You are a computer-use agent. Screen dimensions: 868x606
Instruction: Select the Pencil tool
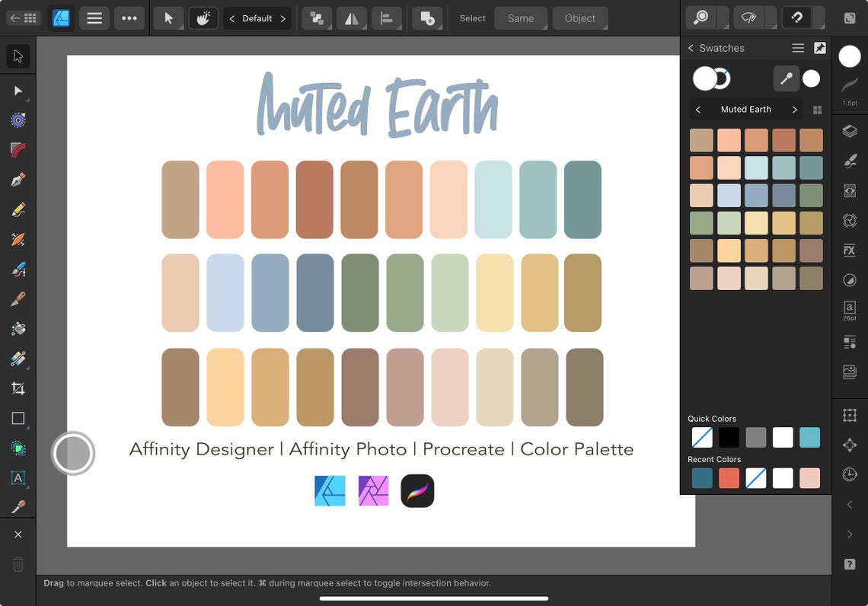coord(18,209)
